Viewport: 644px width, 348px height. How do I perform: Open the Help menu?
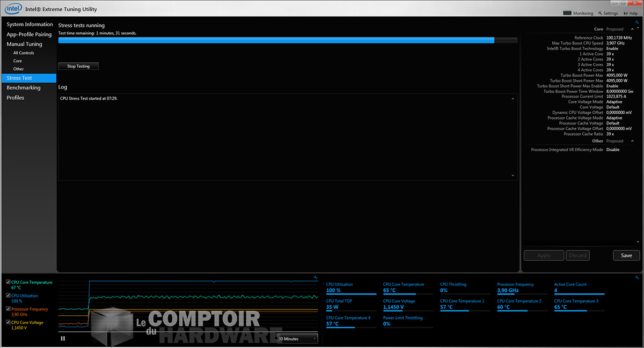tap(630, 13)
